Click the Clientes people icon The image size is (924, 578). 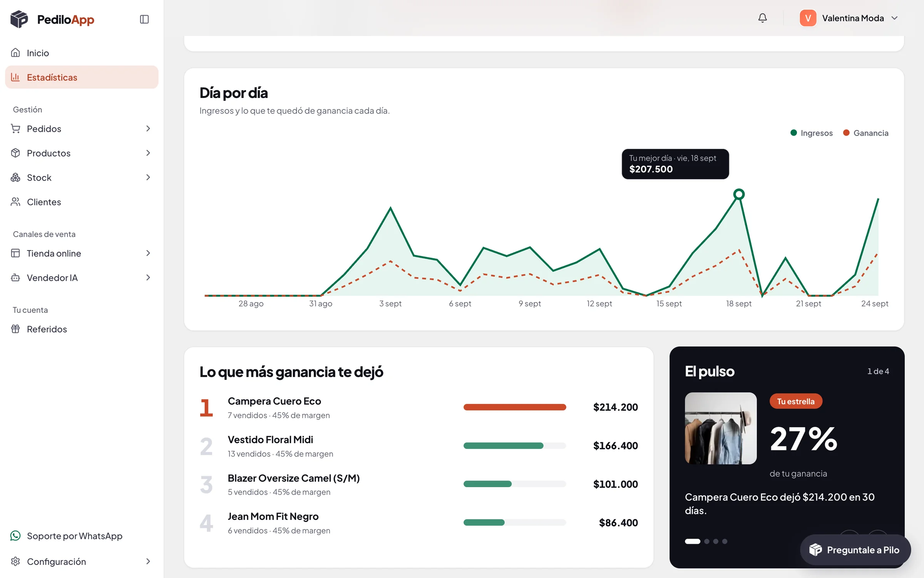tap(15, 202)
